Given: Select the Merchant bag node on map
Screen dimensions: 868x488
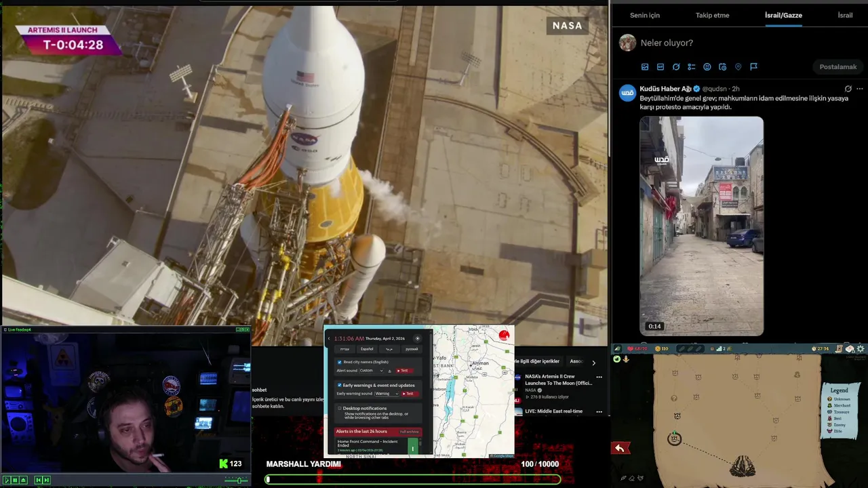Looking at the screenshot, I should coord(797,375).
